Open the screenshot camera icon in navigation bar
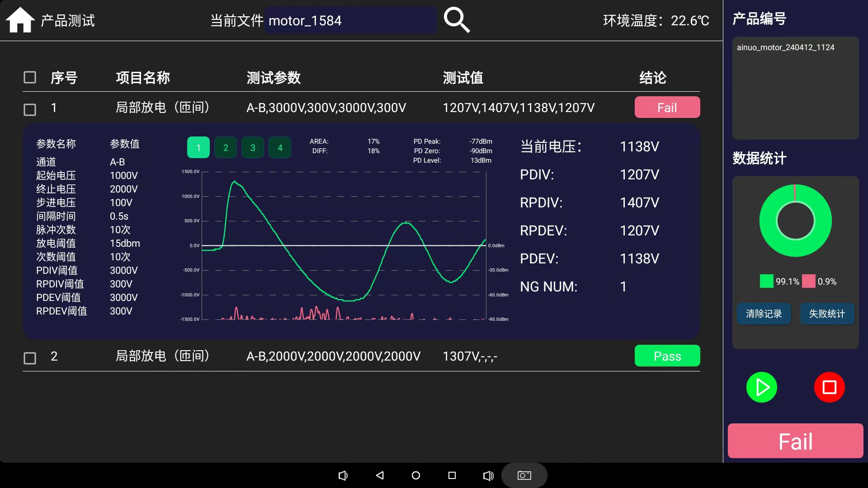Viewport: 868px width, 488px height. (524, 475)
